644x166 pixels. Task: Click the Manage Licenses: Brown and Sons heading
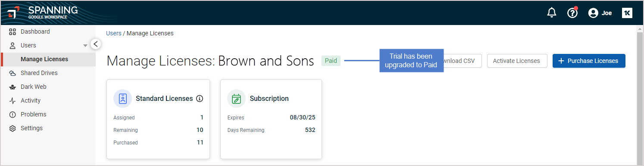coord(210,61)
